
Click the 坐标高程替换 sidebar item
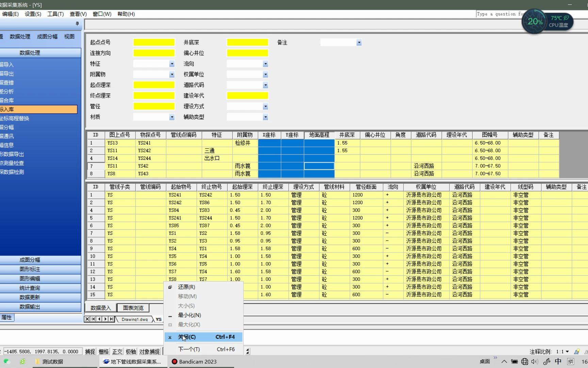(15, 119)
